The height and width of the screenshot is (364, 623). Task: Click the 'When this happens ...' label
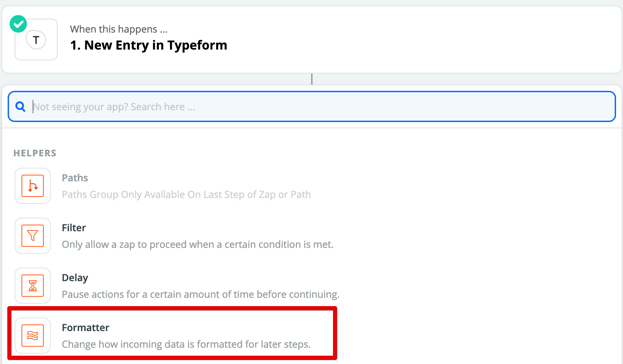(x=119, y=29)
